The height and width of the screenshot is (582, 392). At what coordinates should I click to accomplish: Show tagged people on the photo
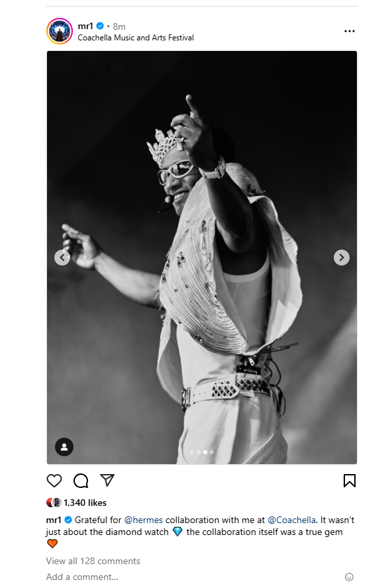point(64,446)
